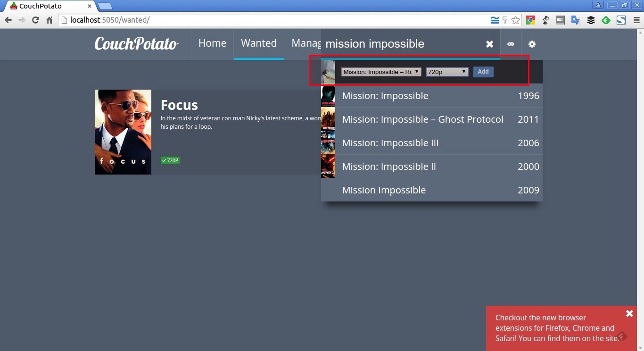The image size is (644, 351).
Task: Click the Focus movie poster
Action: point(123,132)
